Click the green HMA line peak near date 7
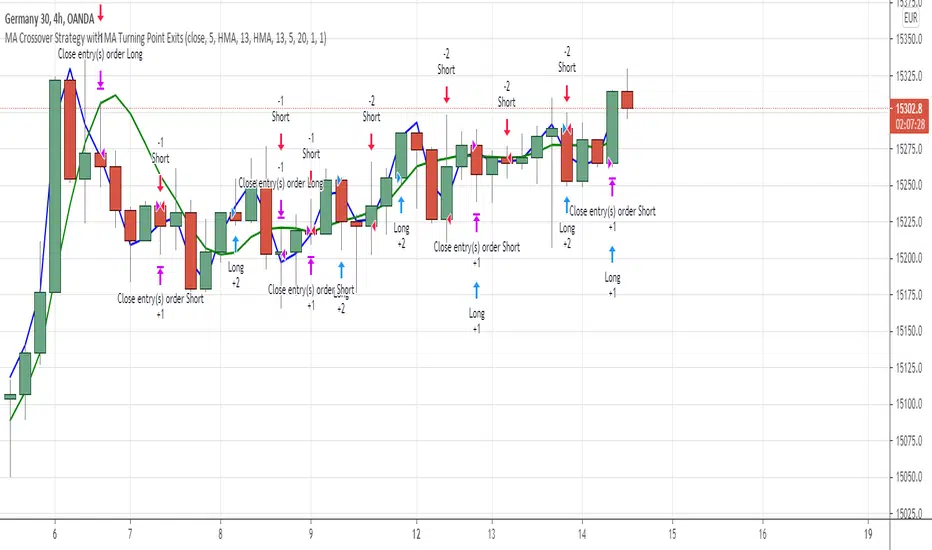932x550 pixels. tap(116, 95)
